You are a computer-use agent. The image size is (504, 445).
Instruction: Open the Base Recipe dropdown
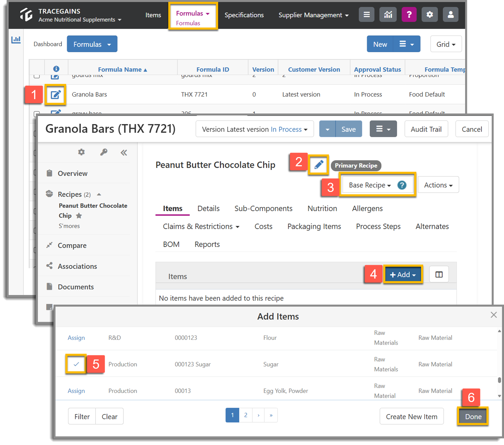[370, 185]
